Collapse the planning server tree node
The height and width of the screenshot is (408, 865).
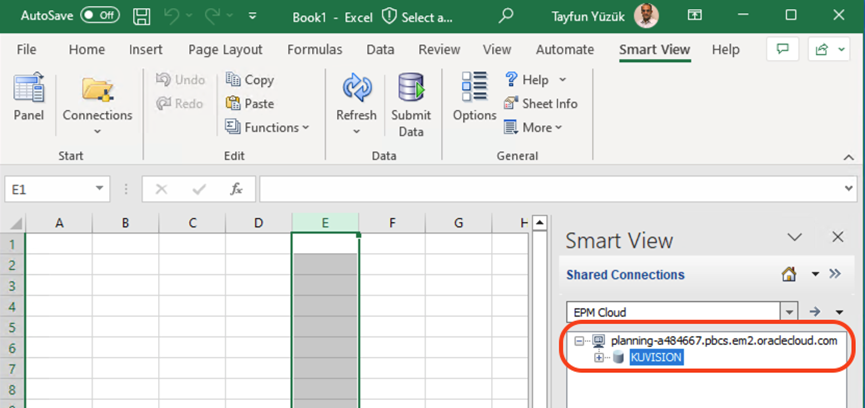pyautogui.click(x=579, y=341)
